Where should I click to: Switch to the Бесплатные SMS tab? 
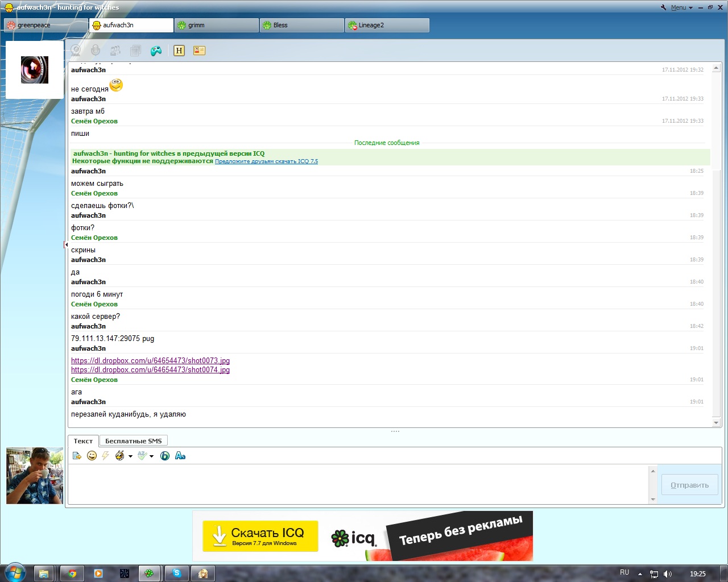[x=134, y=441]
